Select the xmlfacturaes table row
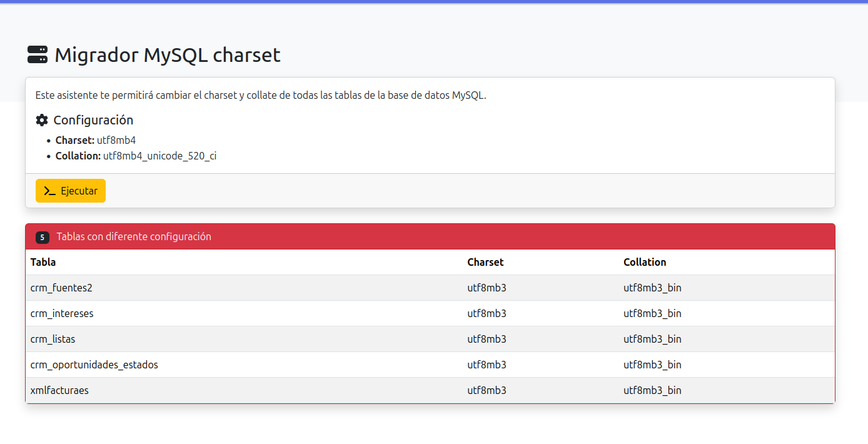 (60, 390)
